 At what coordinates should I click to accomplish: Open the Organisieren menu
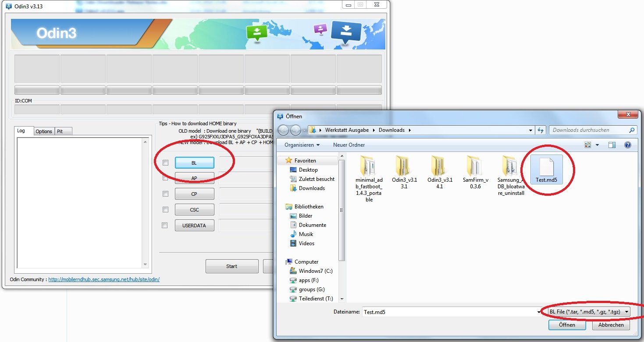coord(302,145)
